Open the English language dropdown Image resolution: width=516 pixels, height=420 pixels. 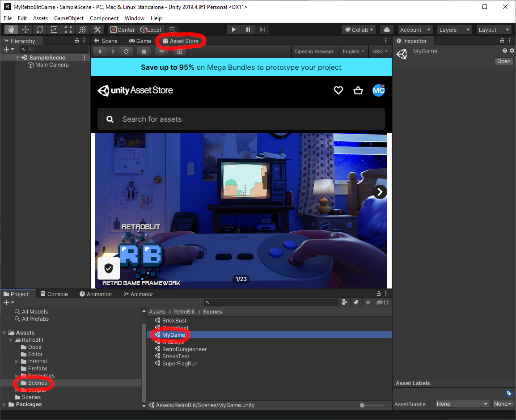click(353, 51)
